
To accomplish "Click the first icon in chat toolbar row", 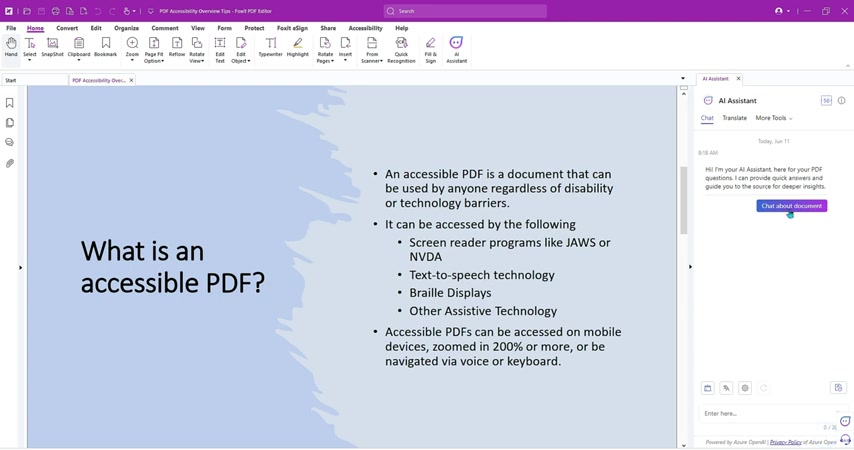I will pos(707,388).
